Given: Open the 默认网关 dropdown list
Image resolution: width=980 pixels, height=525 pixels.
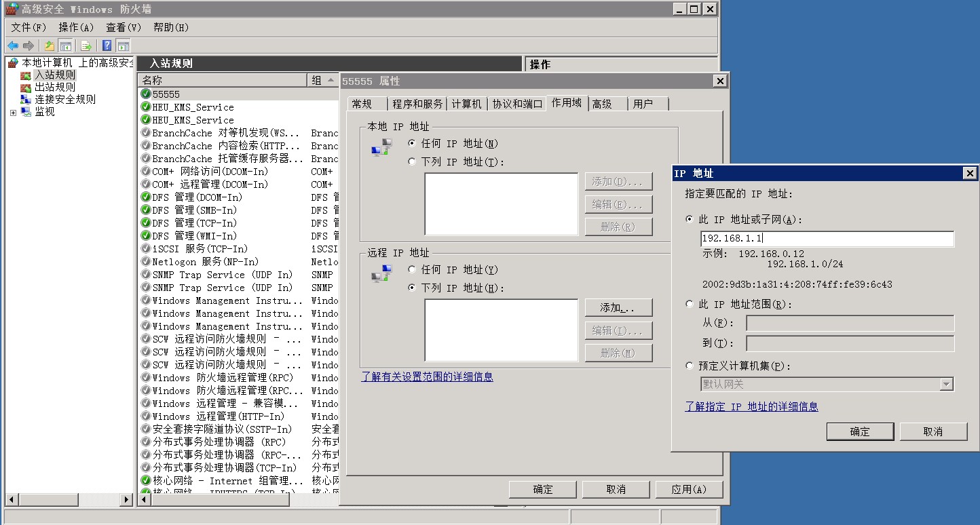Looking at the screenshot, I should (946, 385).
